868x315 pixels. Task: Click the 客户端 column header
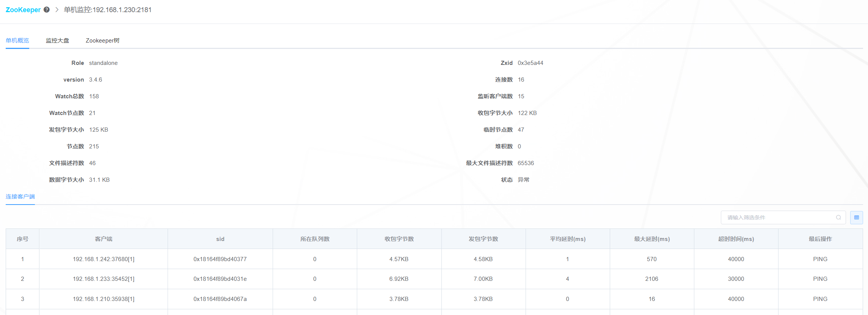[104, 239]
